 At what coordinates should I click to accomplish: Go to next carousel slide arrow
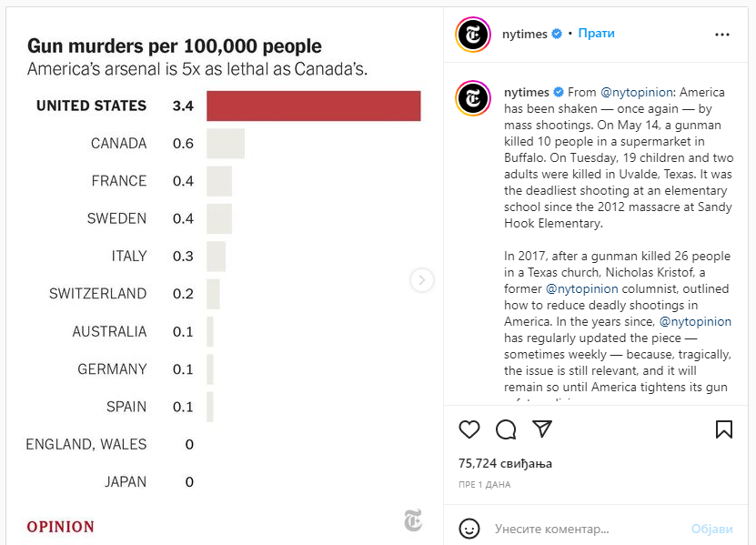(x=421, y=280)
